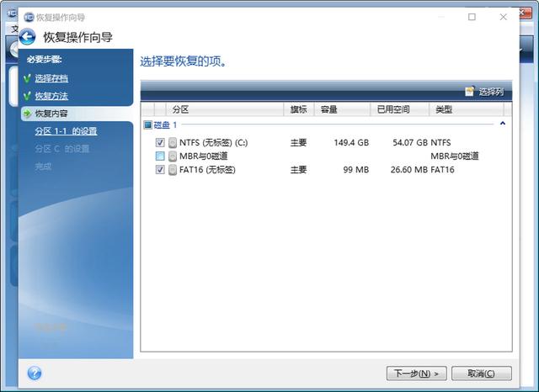The height and width of the screenshot is (392, 539).
Task: Open the 恢复方法 step
Action: [51, 96]
